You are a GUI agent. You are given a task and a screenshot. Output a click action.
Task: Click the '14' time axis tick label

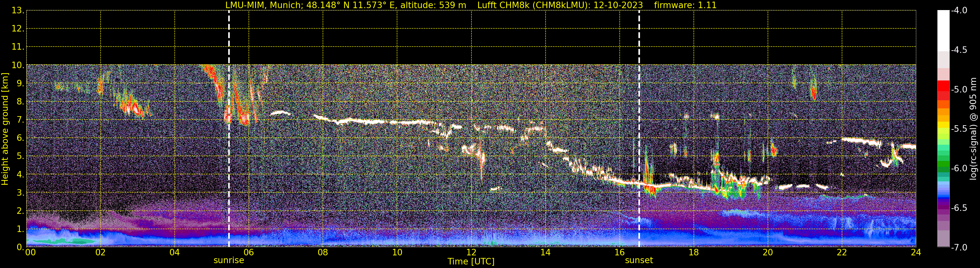click(x=545, y=252)
